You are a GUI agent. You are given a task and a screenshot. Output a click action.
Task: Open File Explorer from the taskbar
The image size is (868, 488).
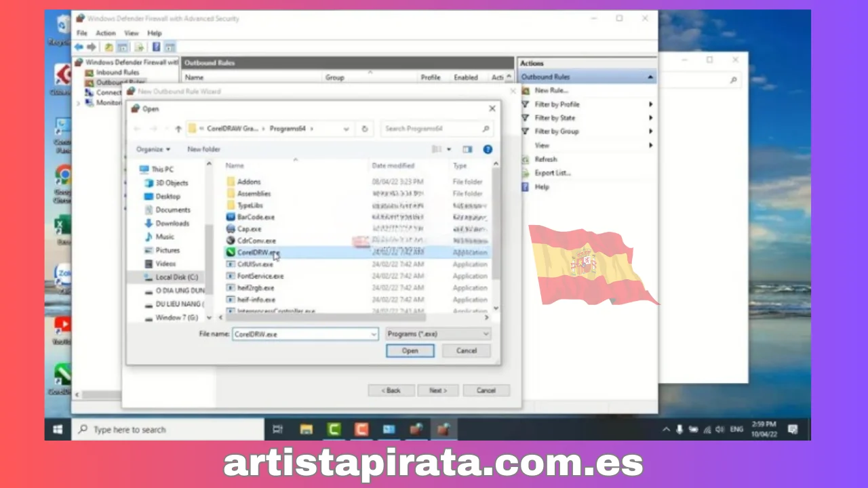click(307, 430)
